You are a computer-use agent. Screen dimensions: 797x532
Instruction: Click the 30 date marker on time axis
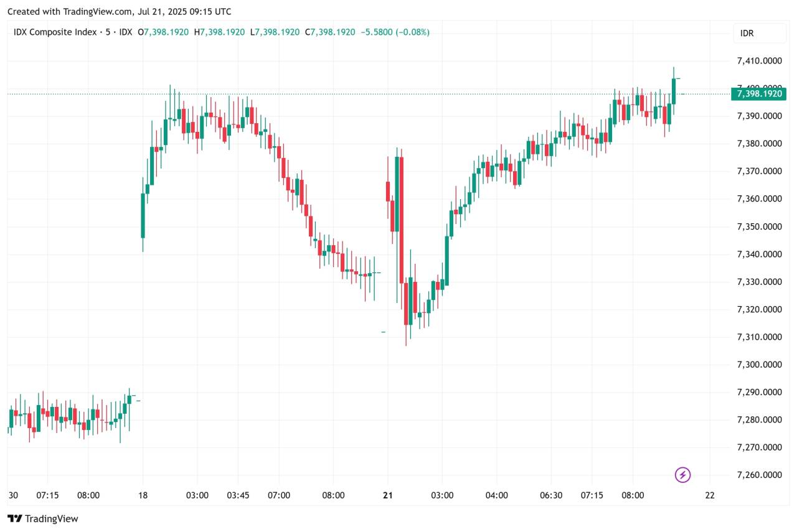tap(13, 495)
